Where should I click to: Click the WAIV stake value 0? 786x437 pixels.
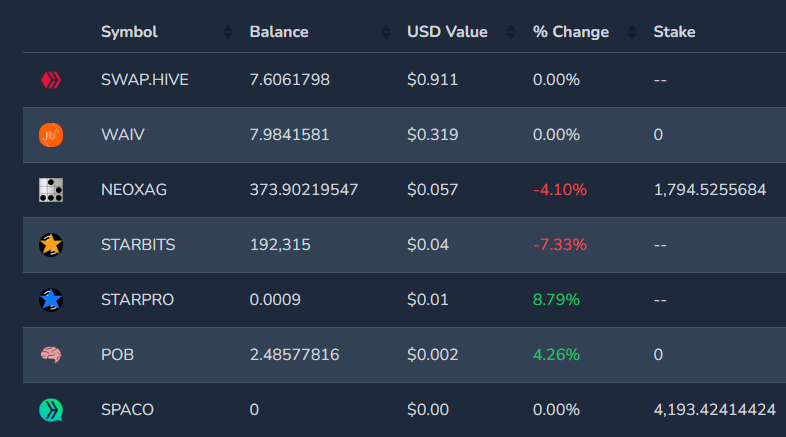coord(658,135)
